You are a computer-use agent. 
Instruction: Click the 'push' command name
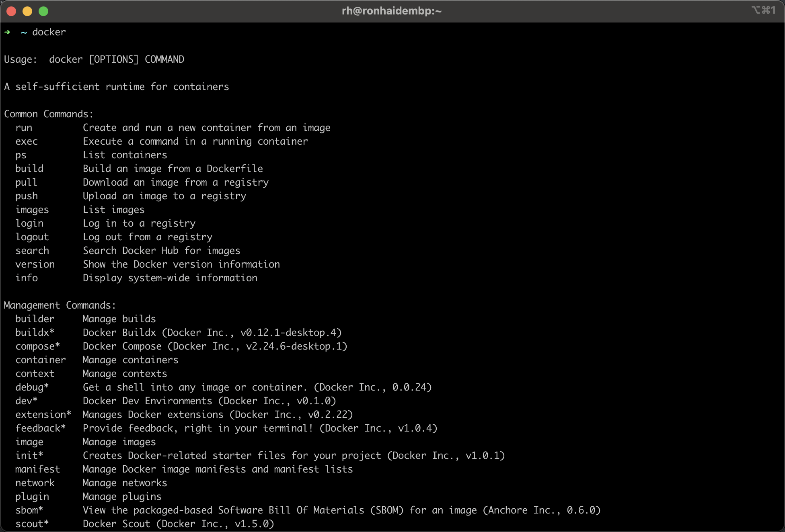pyautogui.click(x=27, y=196)
